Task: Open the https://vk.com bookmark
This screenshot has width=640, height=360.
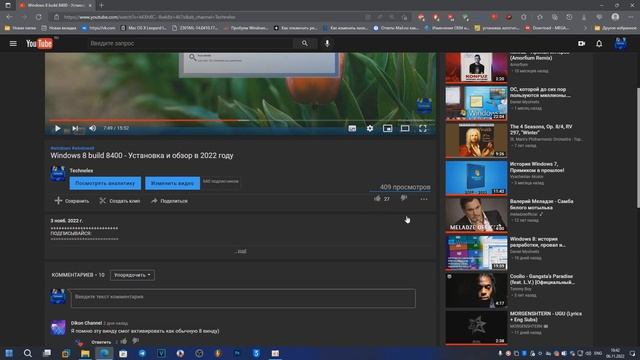Action: point(98,28)
